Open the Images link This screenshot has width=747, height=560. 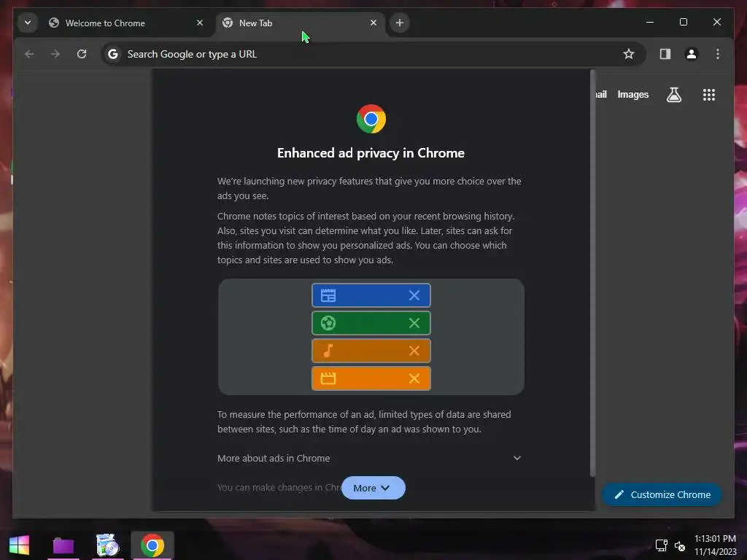click(632, 95)
